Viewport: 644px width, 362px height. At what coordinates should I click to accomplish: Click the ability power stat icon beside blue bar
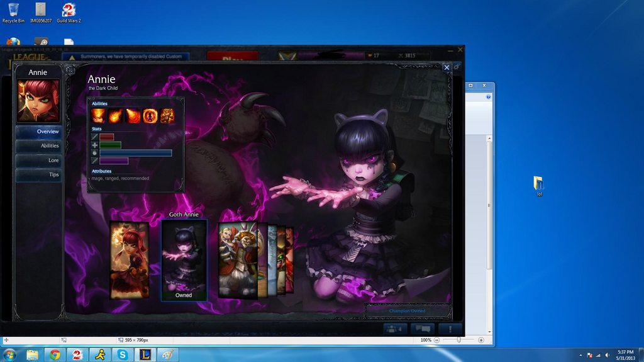(x=95, y=152)
